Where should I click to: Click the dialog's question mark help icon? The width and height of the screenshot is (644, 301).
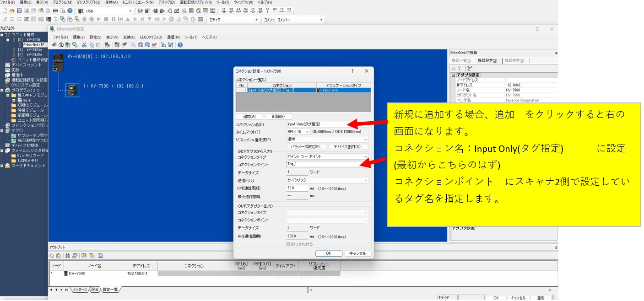(352, 71)
